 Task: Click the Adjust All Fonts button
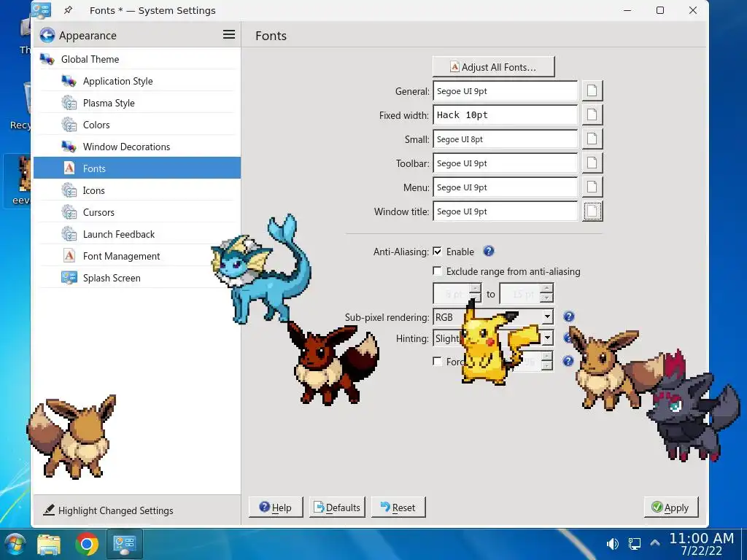point(494,66)
